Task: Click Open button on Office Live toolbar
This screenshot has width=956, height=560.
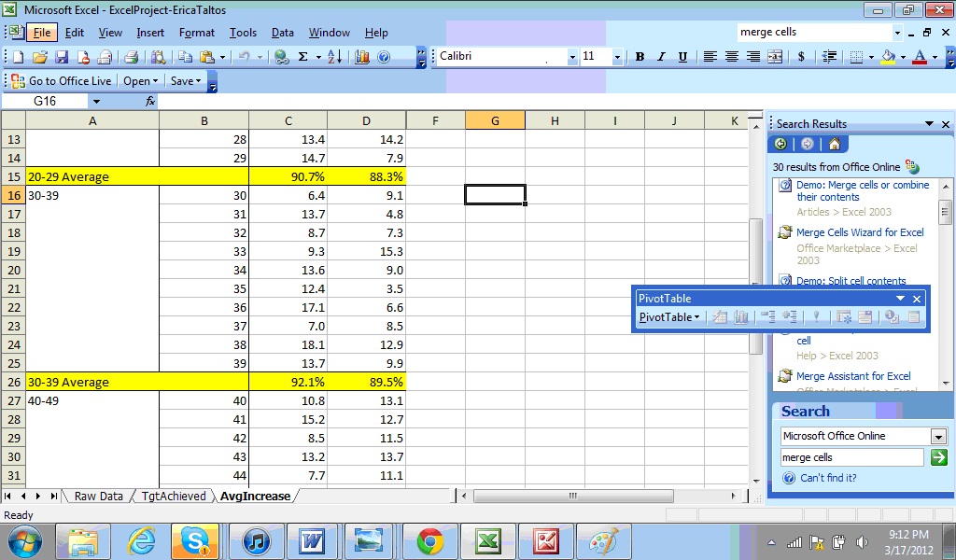Action: [140, 81]
